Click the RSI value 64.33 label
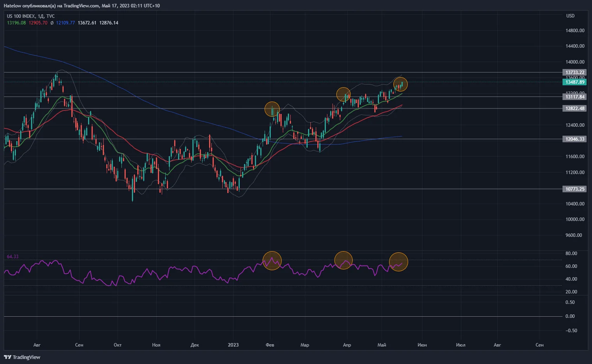The image size is (592, 364). point(12,257)
